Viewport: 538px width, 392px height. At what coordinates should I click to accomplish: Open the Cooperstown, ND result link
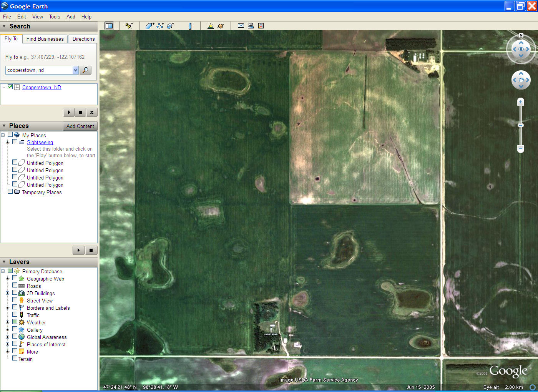(x=42, y=87)
